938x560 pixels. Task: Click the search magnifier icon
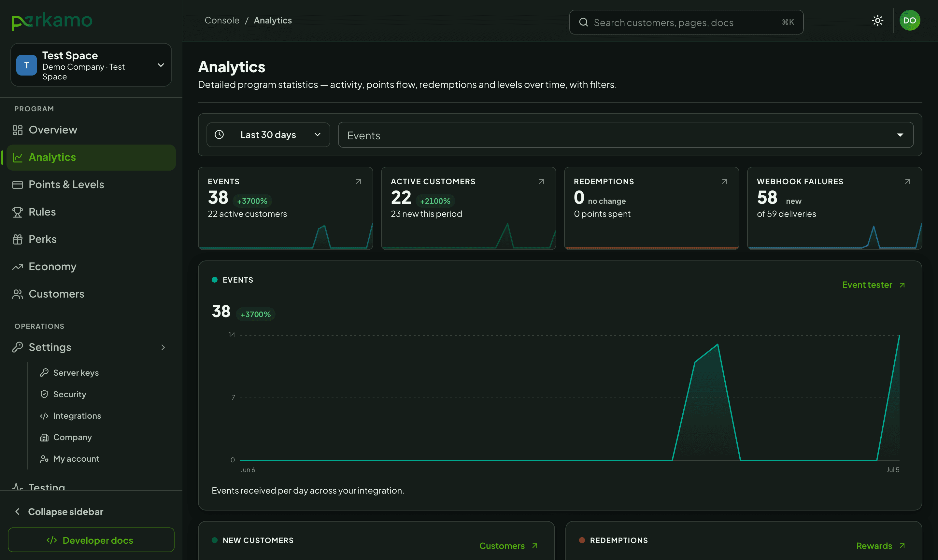[584, 22]
